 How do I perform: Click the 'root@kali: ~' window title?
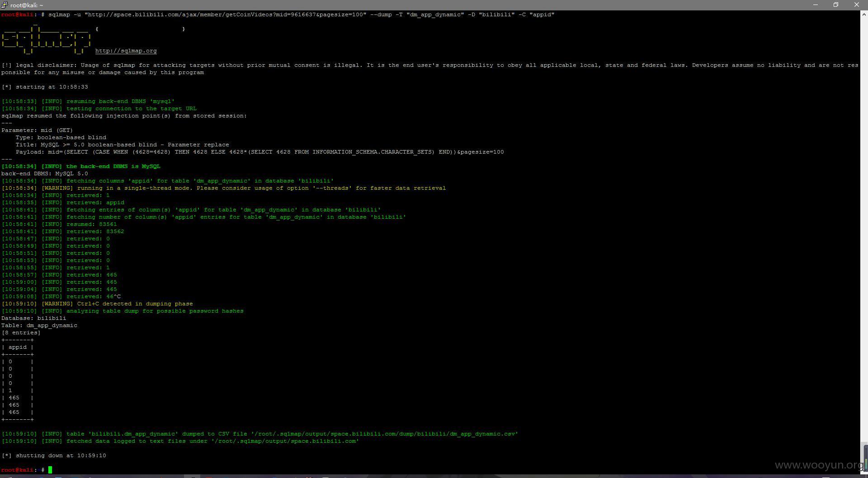[x=27, y=5]
